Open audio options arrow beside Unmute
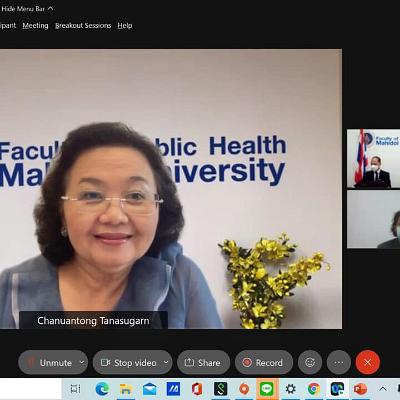Viewport: 400px width, 400px height. tap(82, 362)
